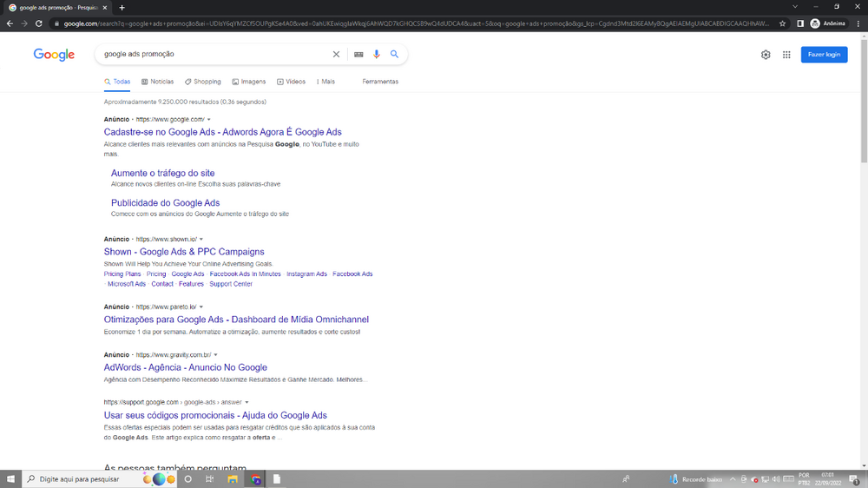Open the Features sitelink

pyautogui.click(x=191, y=284)
